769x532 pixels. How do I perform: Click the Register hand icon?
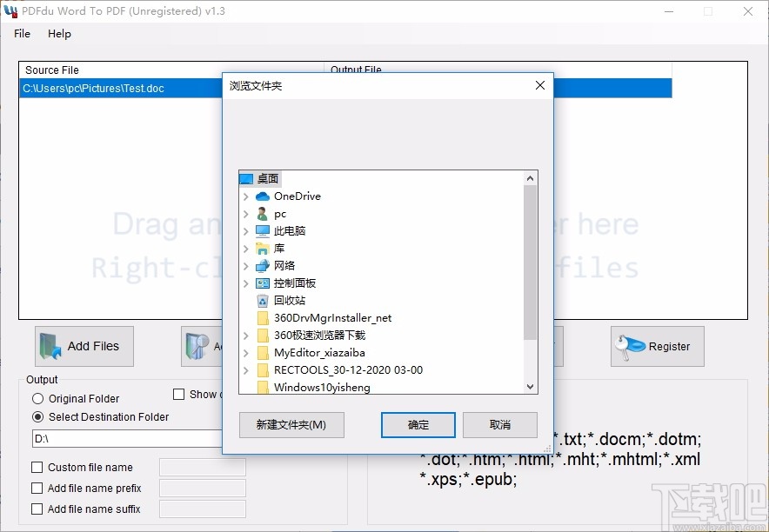tap(628, 345)
